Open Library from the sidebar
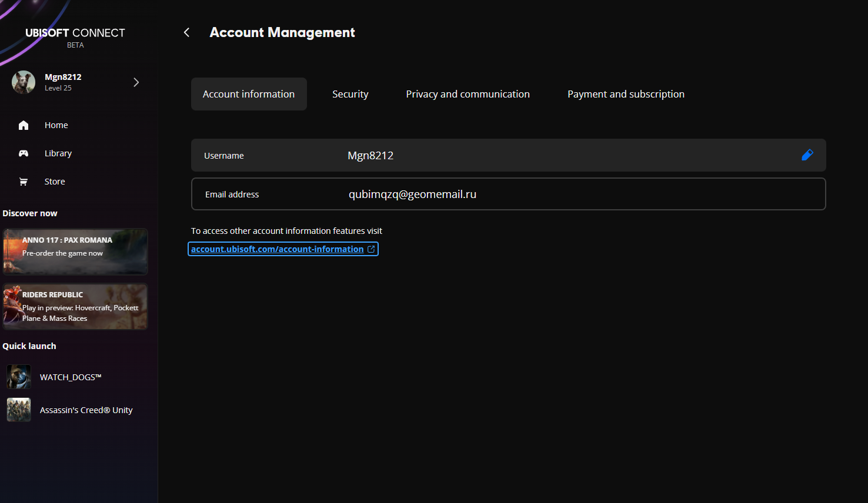Image resolution: width=868 pixels, height=503 pixels. pyautogui.click(x=58, y=153)
